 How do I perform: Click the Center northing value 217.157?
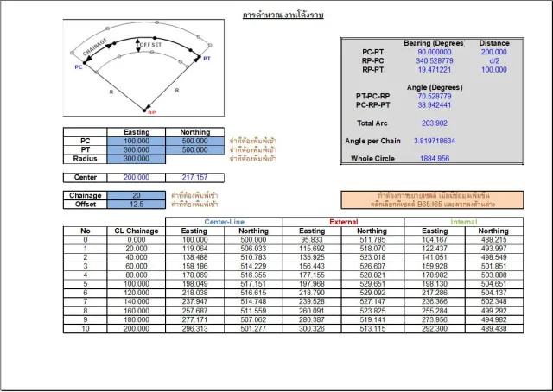194,177
